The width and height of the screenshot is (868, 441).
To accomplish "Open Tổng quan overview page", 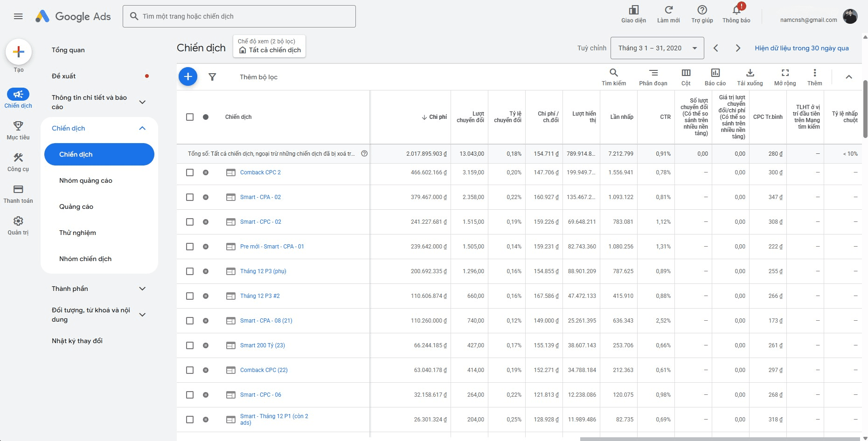I will (x=68, y=50).
